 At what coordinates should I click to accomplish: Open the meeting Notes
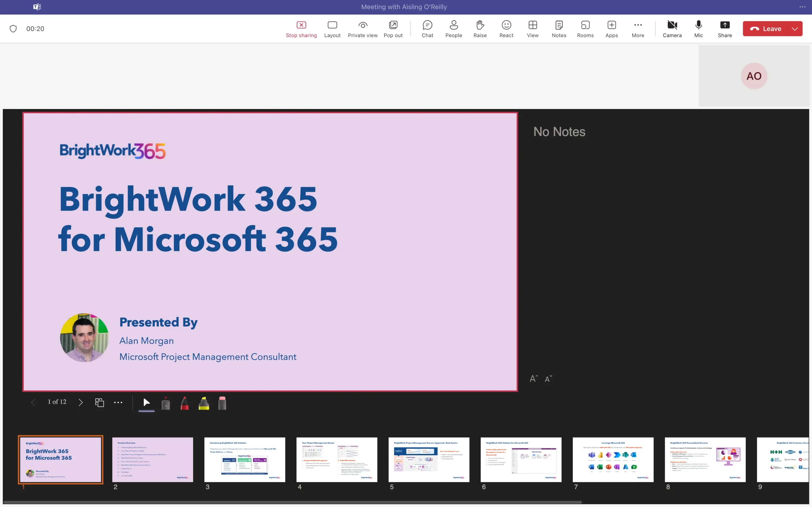pyautogui.click(x=559, y=29)
